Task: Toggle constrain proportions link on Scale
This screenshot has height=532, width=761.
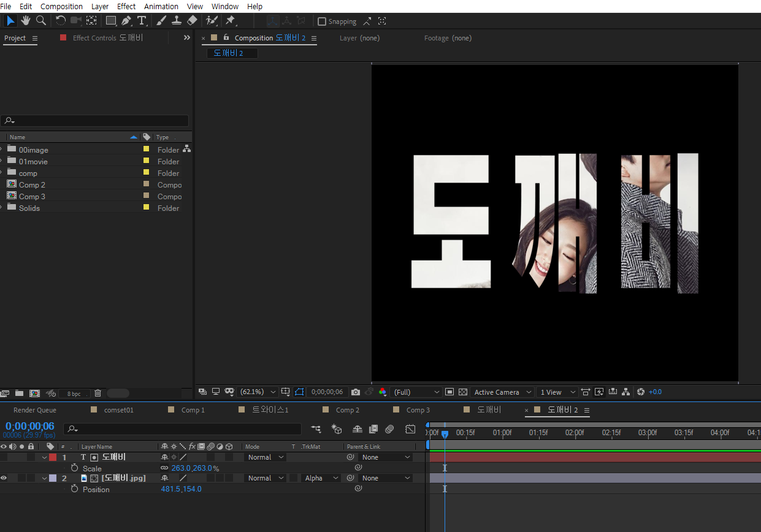Action: click(x=164, y=468)
